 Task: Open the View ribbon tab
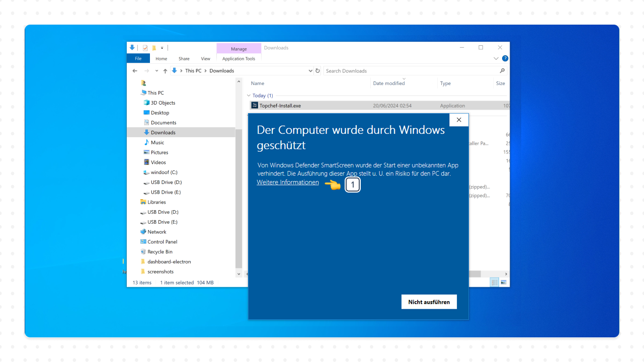click(206, 58)
